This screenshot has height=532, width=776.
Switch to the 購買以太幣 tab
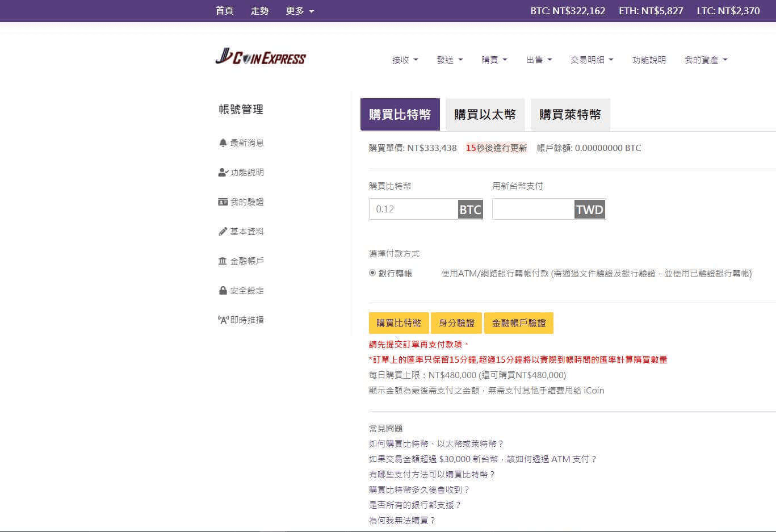click(x=485, y=115)
